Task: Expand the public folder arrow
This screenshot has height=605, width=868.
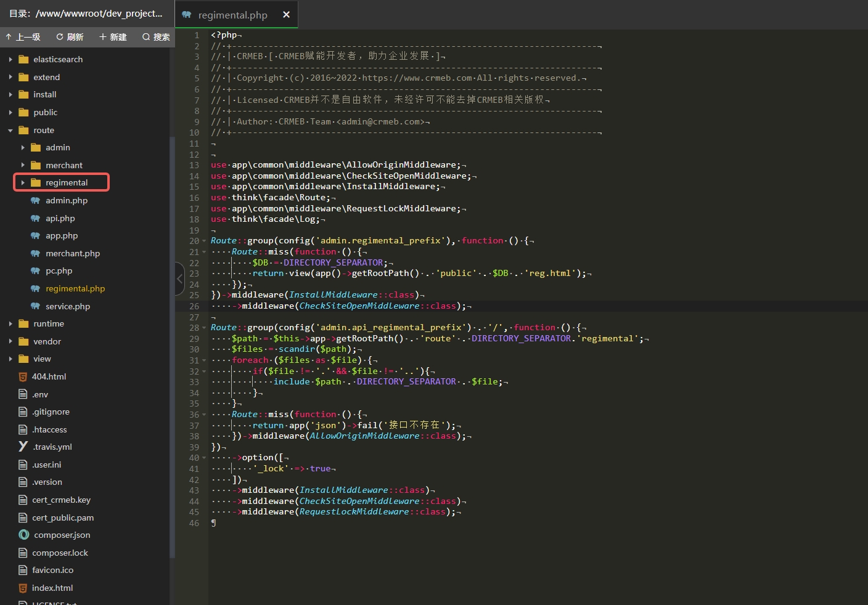Action: tap(10, 112)
